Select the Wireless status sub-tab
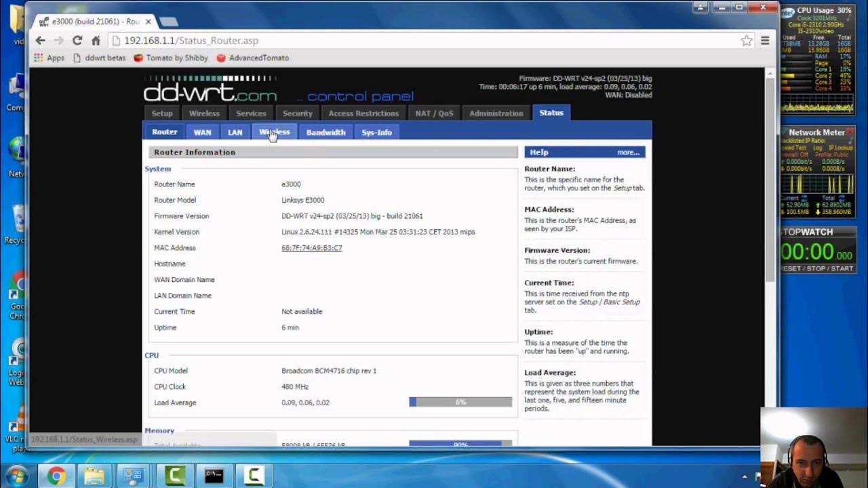 pos(275,132)
